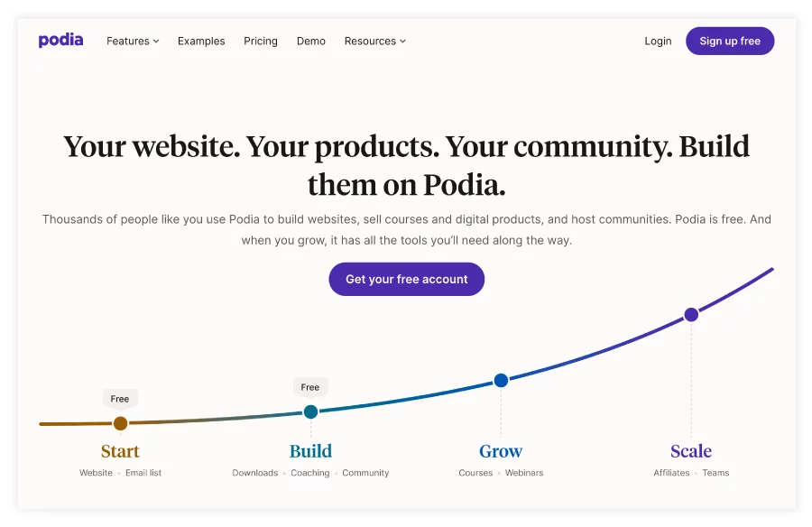This screenshot has height=527, width=812.
Task: Click the Sign up free button
Action: (x=730, y=41)
